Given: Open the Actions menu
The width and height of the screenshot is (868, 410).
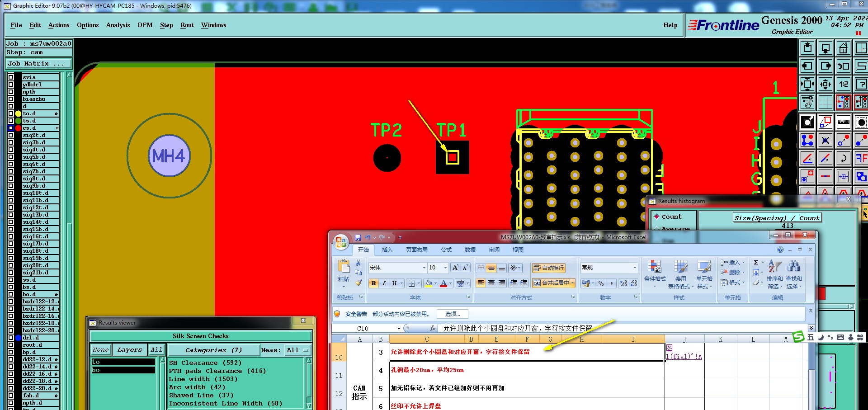Looking at the screenshot, I should [59, 25].
